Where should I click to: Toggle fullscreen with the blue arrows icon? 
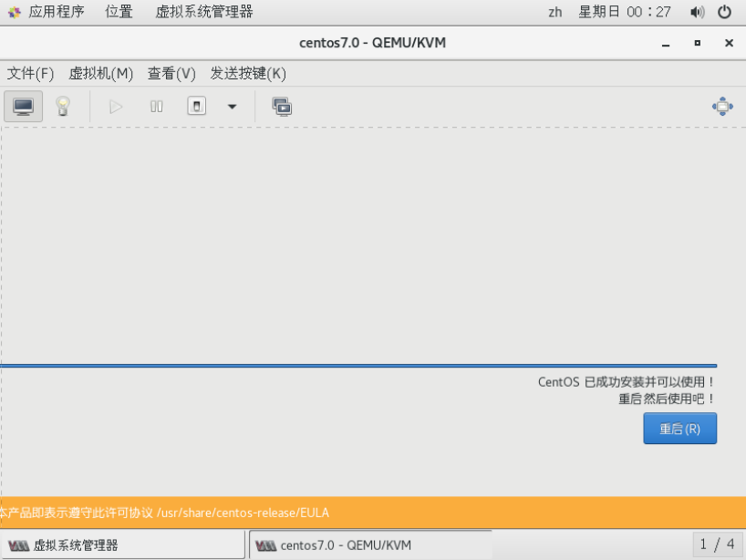point(722,106)
